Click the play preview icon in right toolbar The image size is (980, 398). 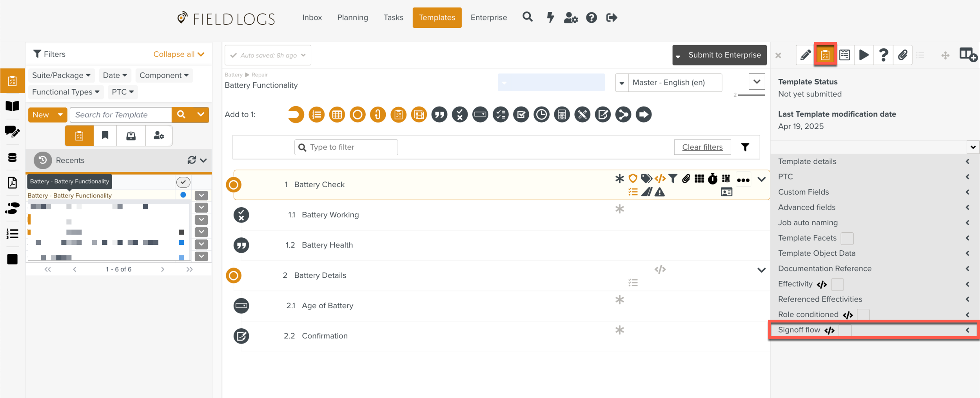pyautogui.click(x=864, y=55)
